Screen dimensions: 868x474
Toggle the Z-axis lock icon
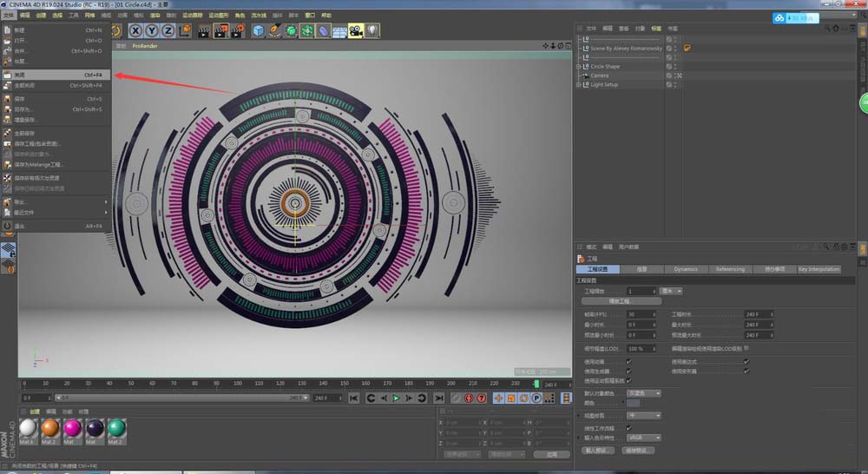coord(168,31)
